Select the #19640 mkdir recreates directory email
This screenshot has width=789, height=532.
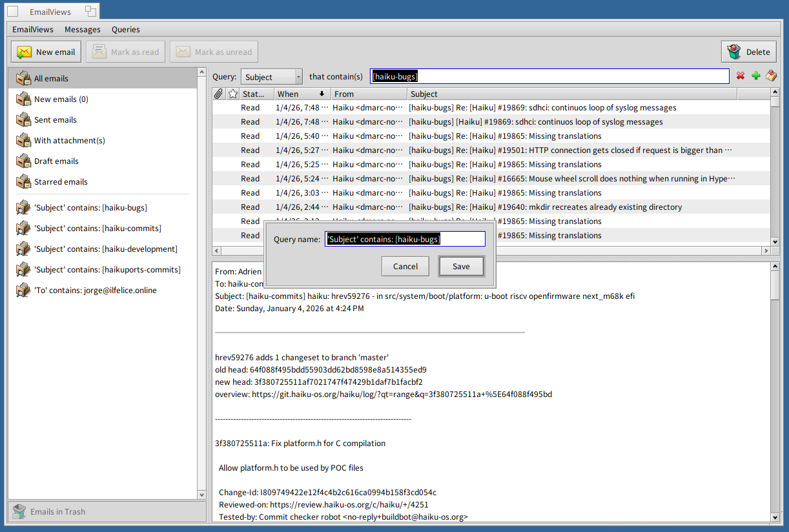pos(545,207)
